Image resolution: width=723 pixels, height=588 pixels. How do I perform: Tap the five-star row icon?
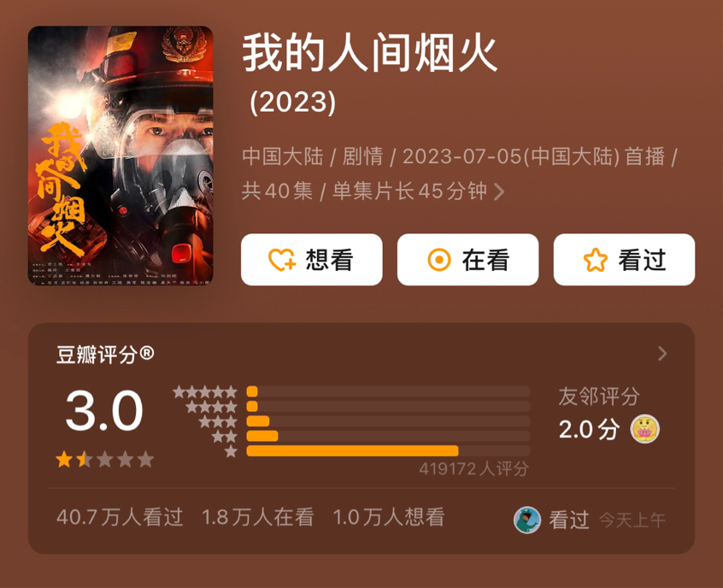[205, 392]
